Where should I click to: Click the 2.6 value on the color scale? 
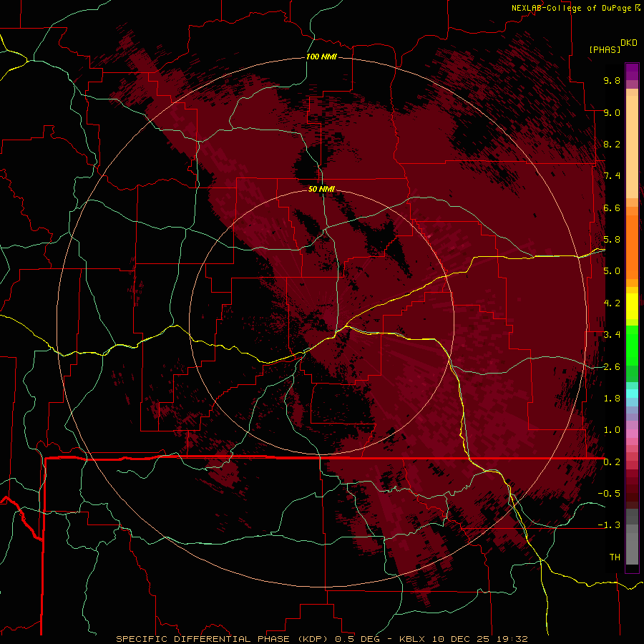[612, 367]
